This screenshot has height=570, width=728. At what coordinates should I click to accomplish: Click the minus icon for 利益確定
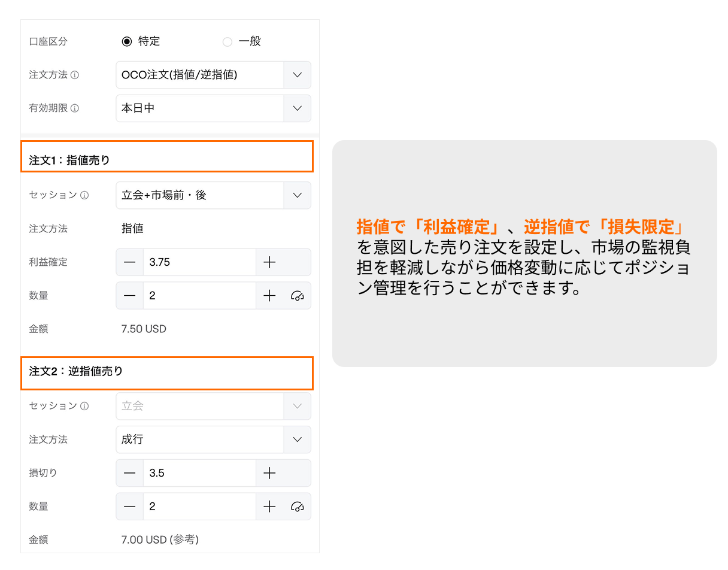click(x=130, y=262)
